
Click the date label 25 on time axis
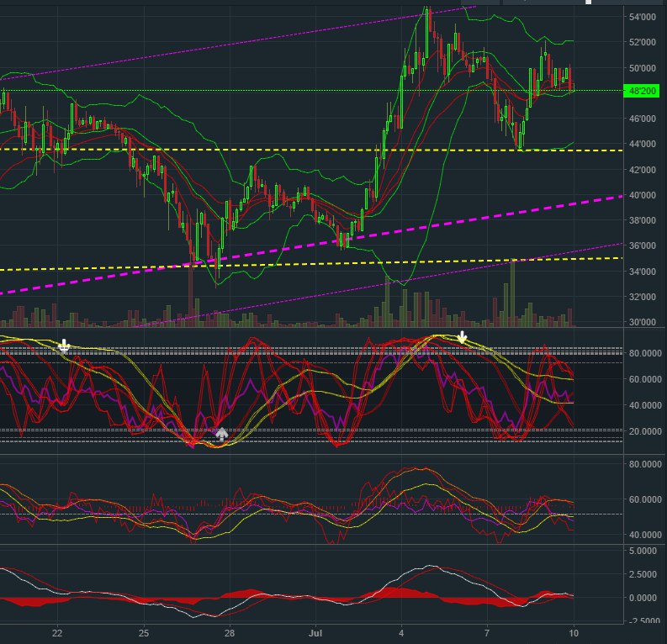(x=144, y=633)
